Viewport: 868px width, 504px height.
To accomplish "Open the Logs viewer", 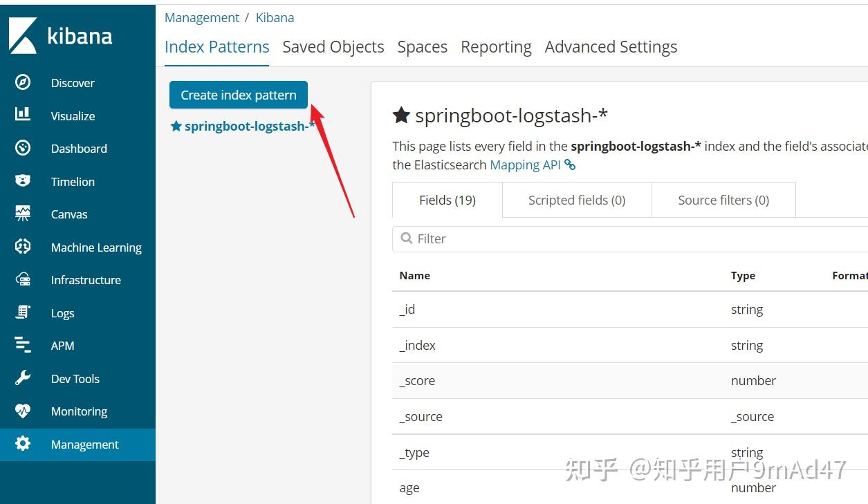I will [x=62, y=312].
